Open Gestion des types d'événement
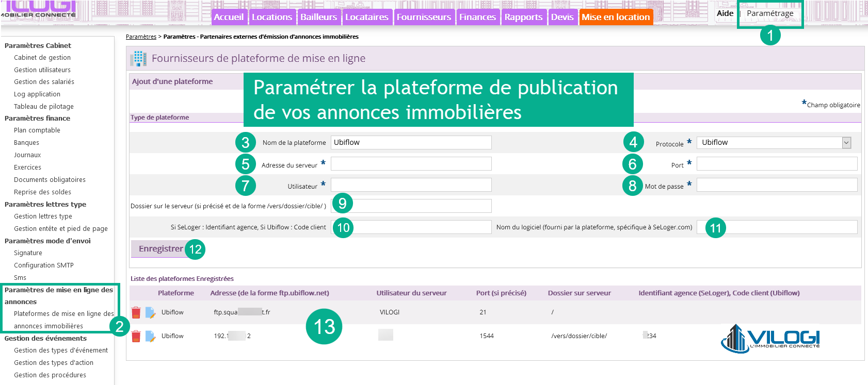The image size is (868, 385). coord(61,350)
